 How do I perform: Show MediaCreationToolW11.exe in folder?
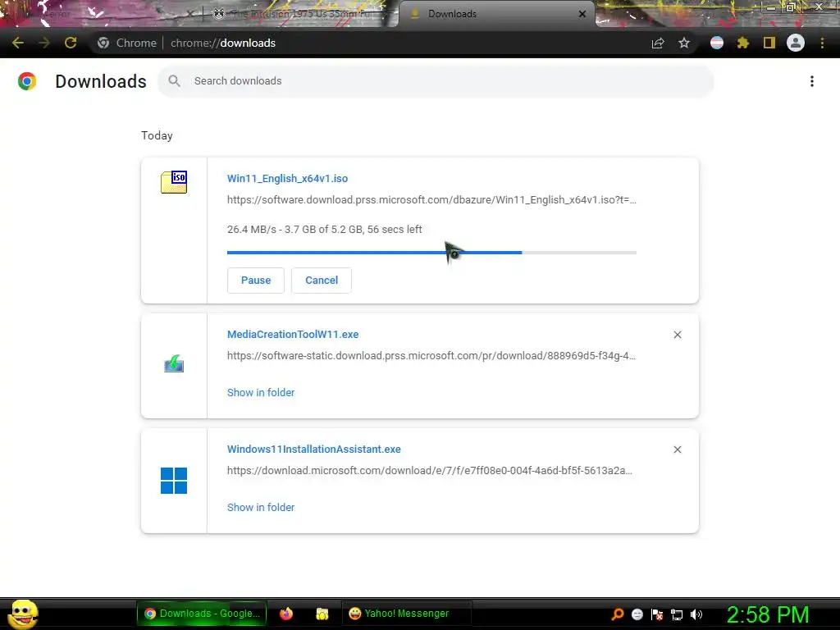[261, 393]
